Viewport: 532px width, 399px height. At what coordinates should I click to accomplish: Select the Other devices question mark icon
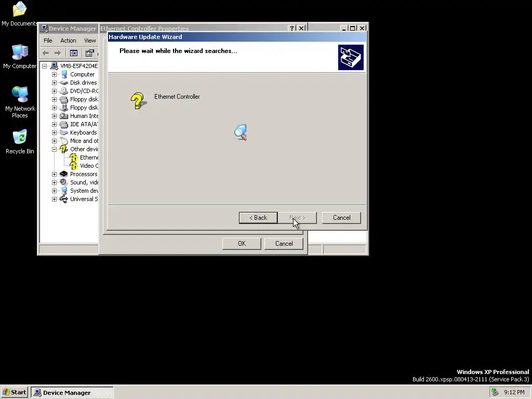(64, 149)
